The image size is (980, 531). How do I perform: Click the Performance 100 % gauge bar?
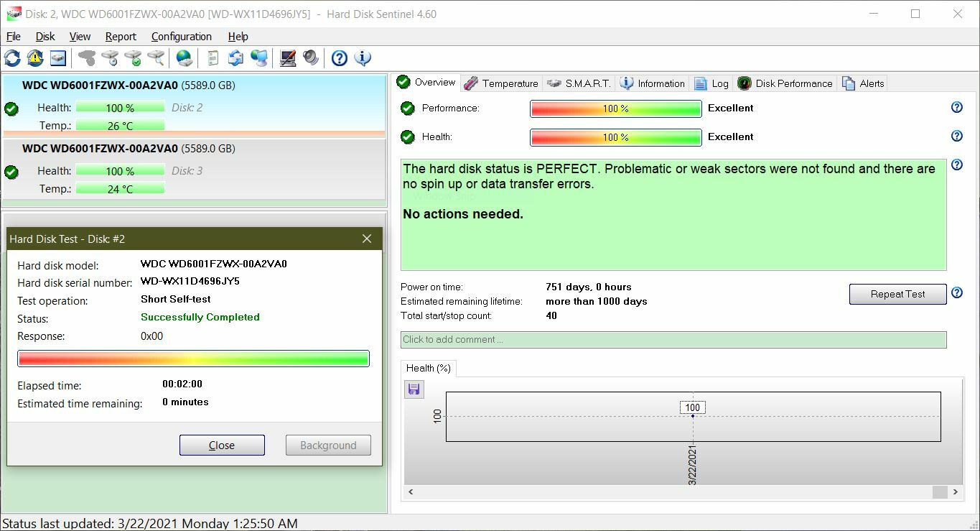tap(615, 108)
